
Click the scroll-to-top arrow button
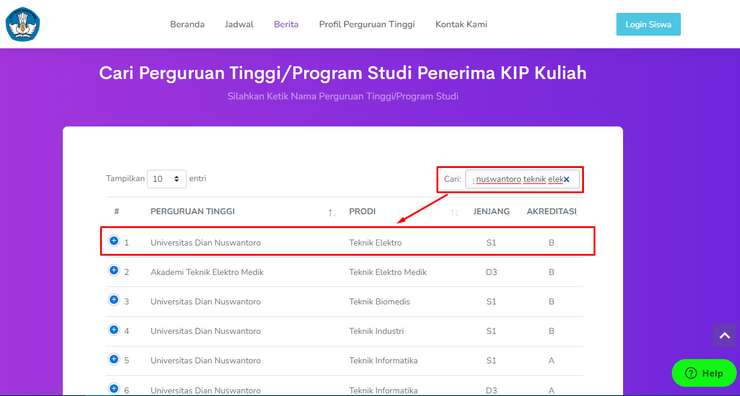pyautogui.click(x=725, y=336)
